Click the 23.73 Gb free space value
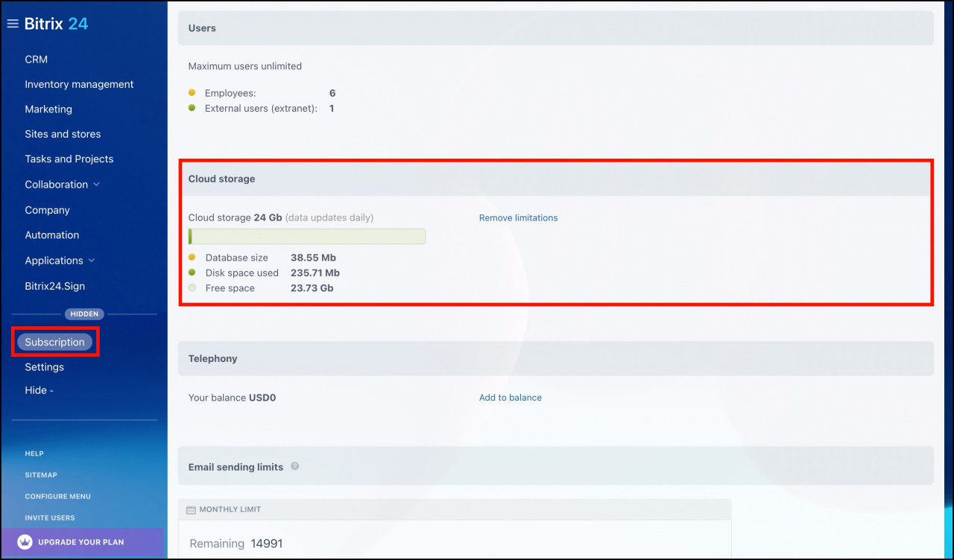The width and height of the screenshot is (954, 560). click(312, 288)
